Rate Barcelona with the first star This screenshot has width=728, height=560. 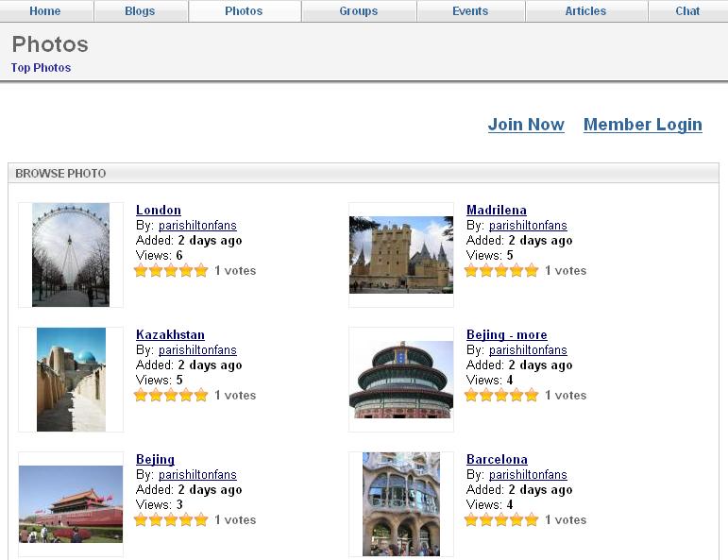(471, 520)
